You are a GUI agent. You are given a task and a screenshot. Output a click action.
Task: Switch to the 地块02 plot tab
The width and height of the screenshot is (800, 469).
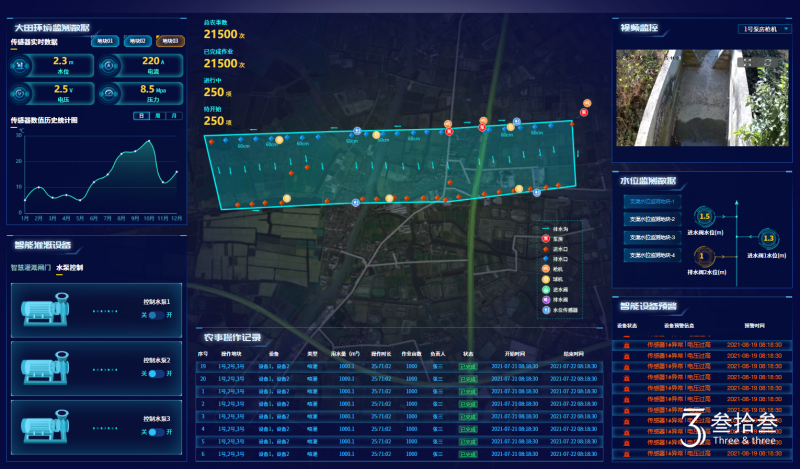click(137, 41)
